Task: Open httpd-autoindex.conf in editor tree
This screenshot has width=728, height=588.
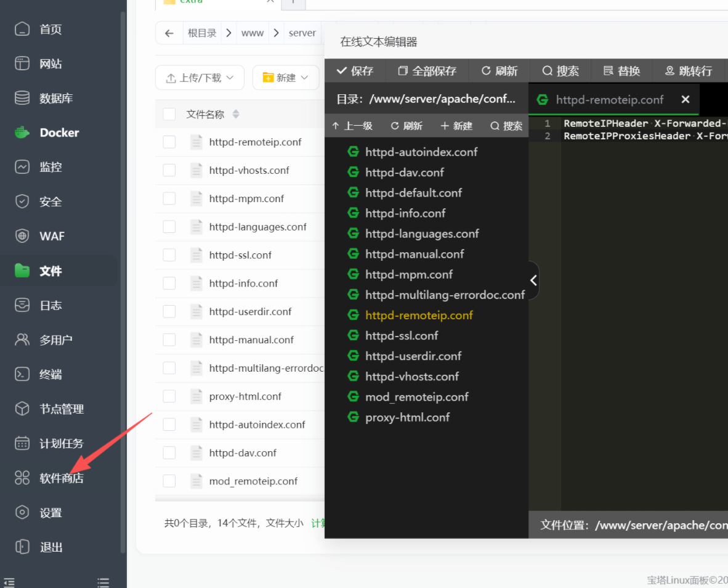Action: [421, 152]
